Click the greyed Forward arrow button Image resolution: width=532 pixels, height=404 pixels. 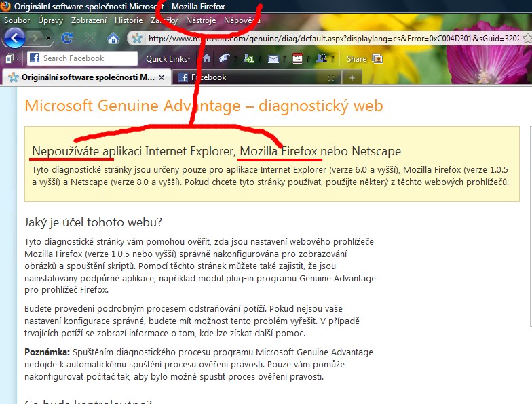(35, 38)
